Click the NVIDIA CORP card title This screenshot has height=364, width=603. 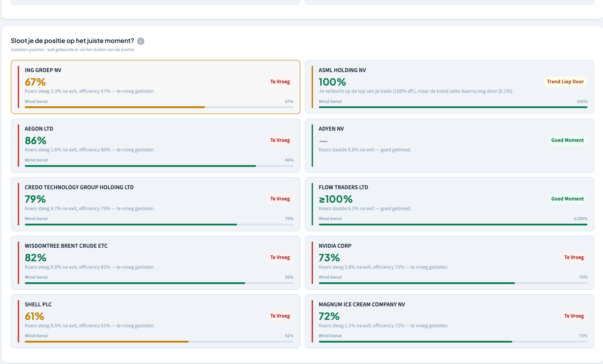click(335, 246)
